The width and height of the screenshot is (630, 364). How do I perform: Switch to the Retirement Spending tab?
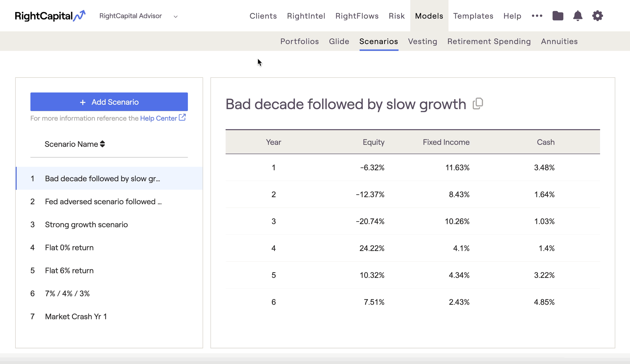(489, 41)
